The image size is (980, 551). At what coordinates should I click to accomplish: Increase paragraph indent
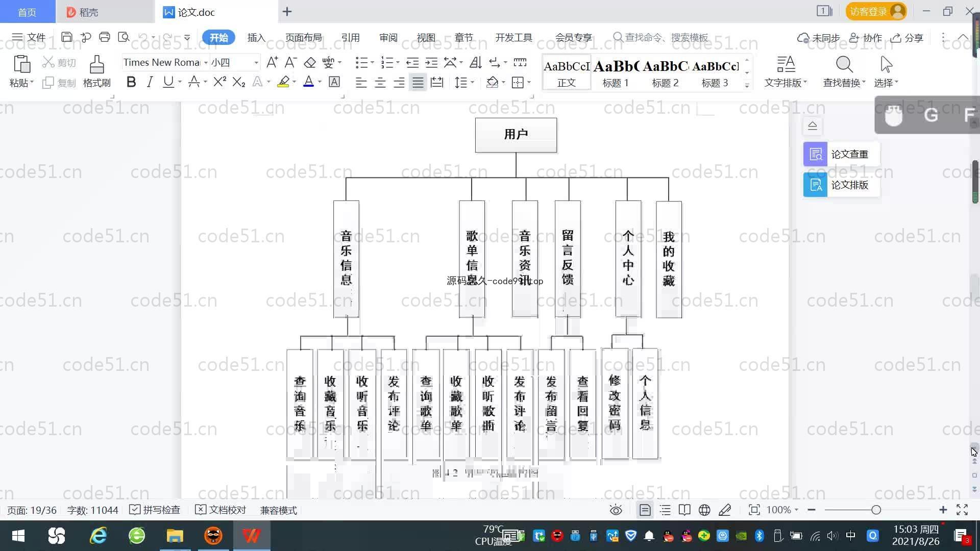[x=431, y=62]
